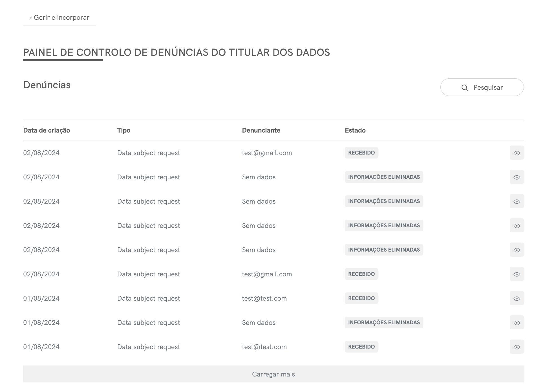The width and height of the screenshot is (547, 392).
Task: Click RECEBIDO badge in first row
Action: point(361,153)
